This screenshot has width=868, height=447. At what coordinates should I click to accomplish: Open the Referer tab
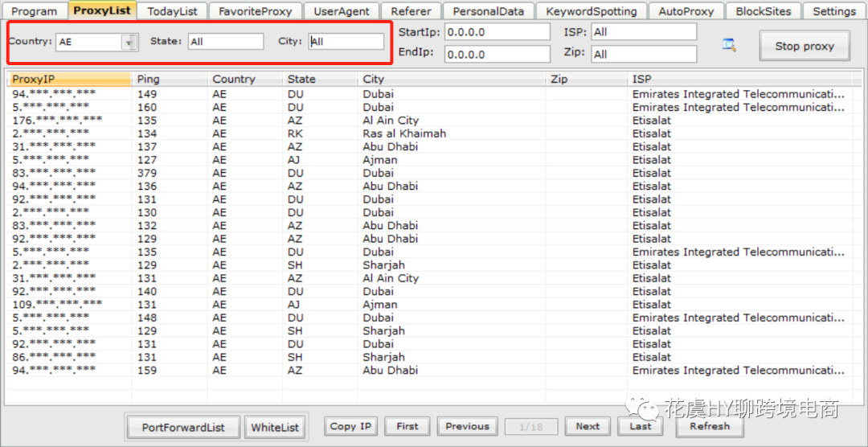tap(411, 11)
